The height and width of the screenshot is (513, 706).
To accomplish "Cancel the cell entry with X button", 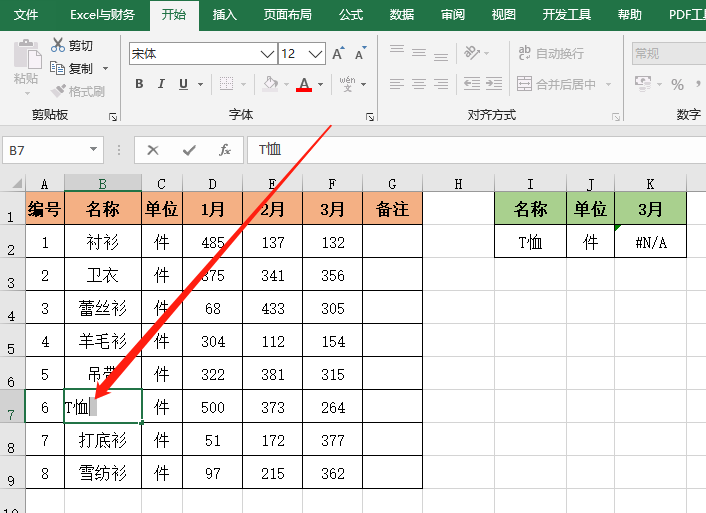I will 153,150.
